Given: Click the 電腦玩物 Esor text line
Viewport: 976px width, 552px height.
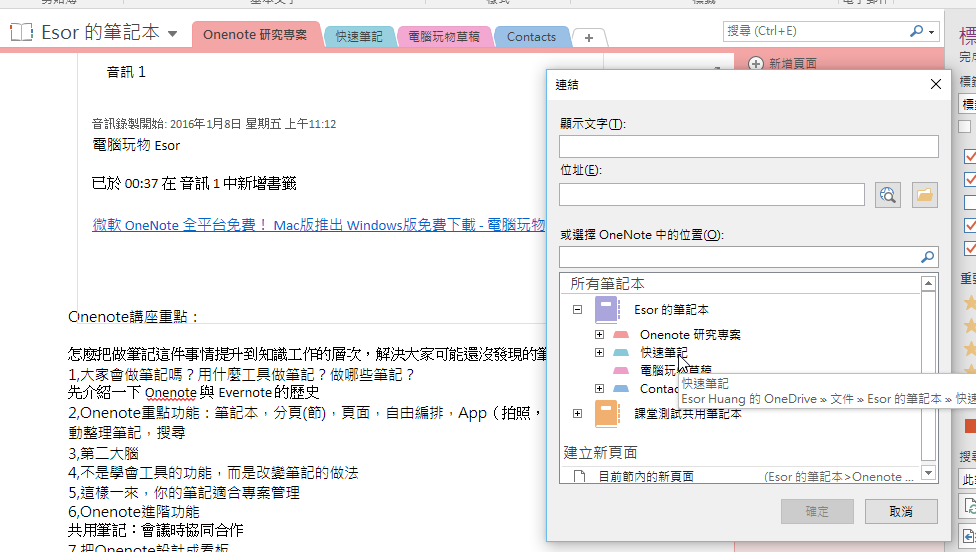Looking at the screenshot, I should point(136,146).
